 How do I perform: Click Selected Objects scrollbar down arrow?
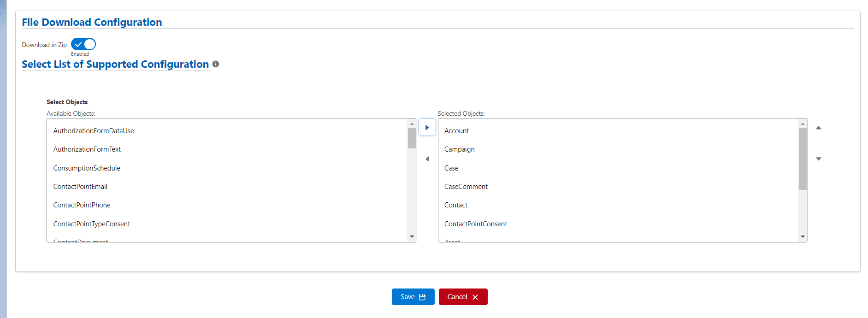point(803,237)
